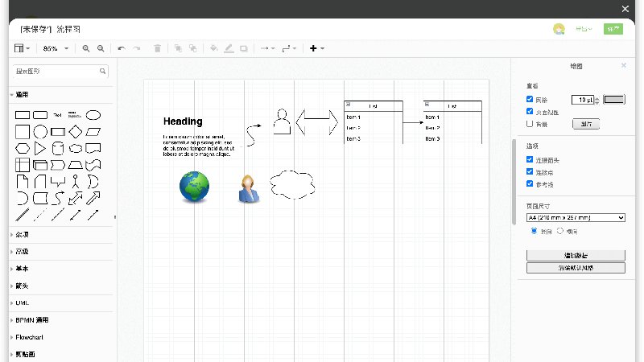644x362 pixels.
Task: Open the grid color swatch
Action: [614, 99]
